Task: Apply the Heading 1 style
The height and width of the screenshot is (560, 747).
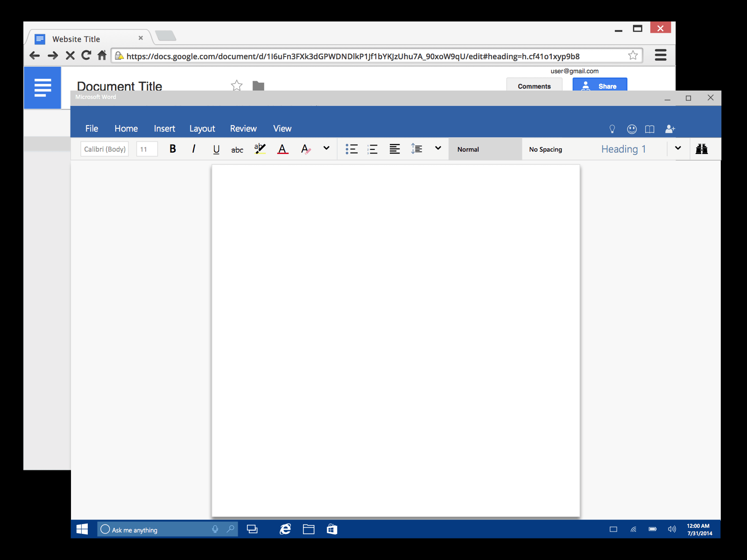Action: (623, 149)
